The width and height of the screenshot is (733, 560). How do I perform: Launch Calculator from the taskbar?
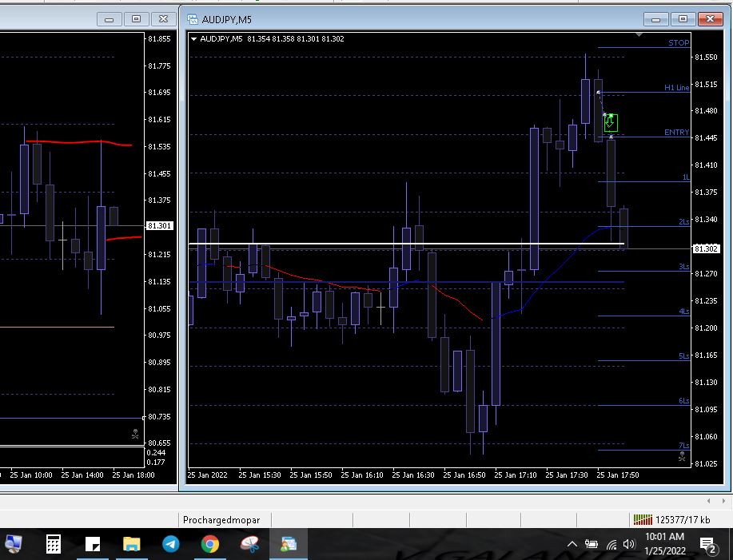click(x=54, y=544)
